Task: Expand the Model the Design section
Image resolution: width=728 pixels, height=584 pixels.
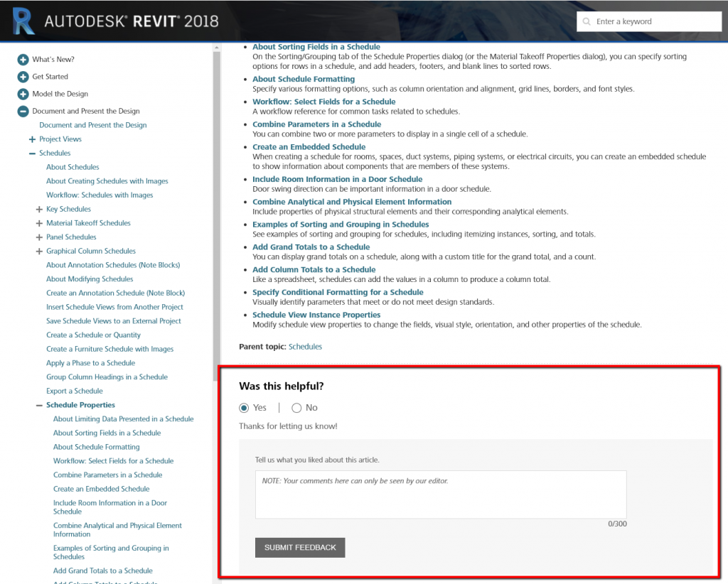Action: [x=23, y=94]
